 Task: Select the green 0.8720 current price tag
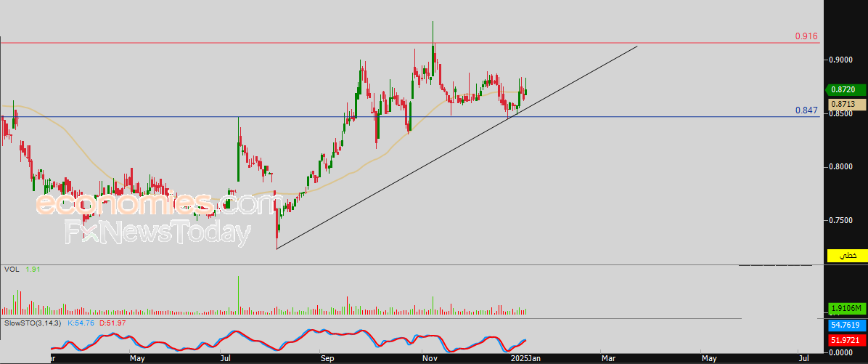pos(845,90)
